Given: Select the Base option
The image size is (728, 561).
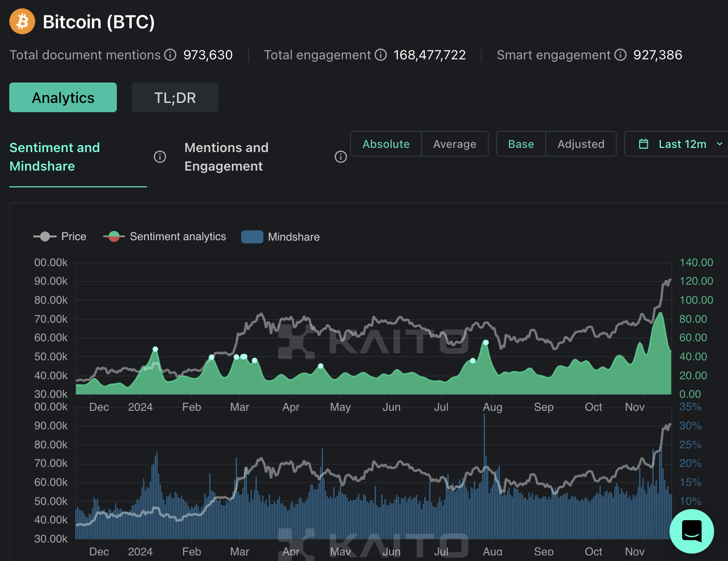Looking at the screenshot, I should (x=521, y=144).
